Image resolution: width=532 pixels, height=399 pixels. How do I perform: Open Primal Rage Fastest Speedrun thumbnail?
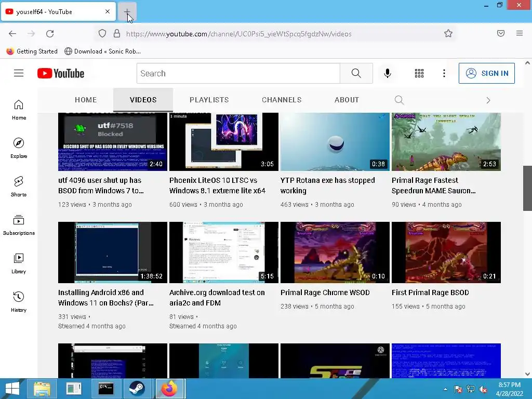click(x=446, y=142)
